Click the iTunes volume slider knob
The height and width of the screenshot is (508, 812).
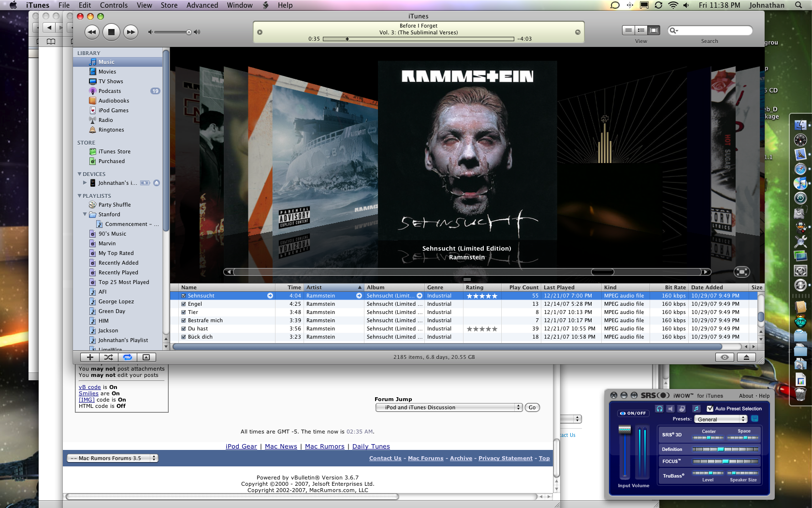click(x=188, y=32)
